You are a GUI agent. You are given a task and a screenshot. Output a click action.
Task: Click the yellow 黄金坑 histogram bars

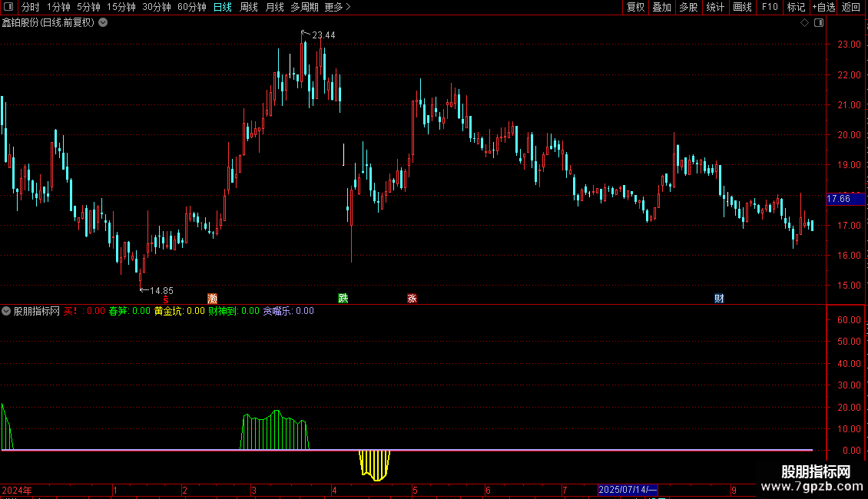pyautogui.click(x=375, y=465)
